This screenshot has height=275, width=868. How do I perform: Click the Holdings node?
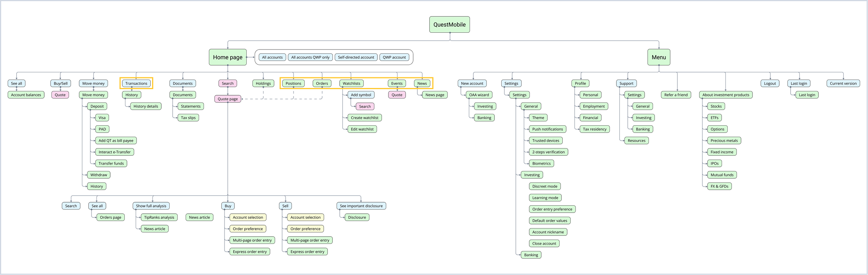pyautogui.click(x=263, y=83)
